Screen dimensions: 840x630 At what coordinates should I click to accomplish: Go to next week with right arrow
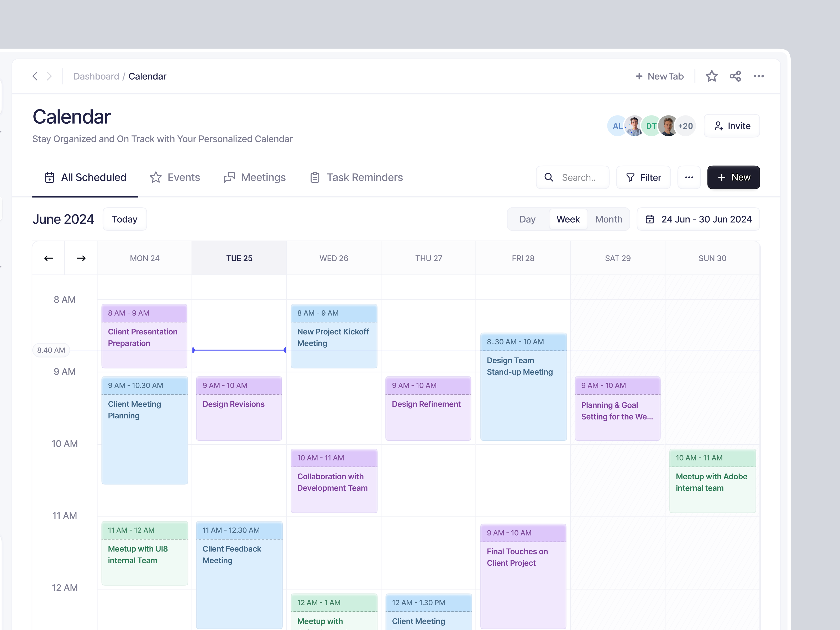click(81, 258)
